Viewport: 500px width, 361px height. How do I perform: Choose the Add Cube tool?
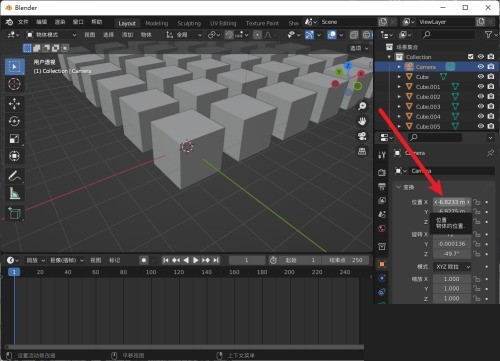[x=14, y=213]
